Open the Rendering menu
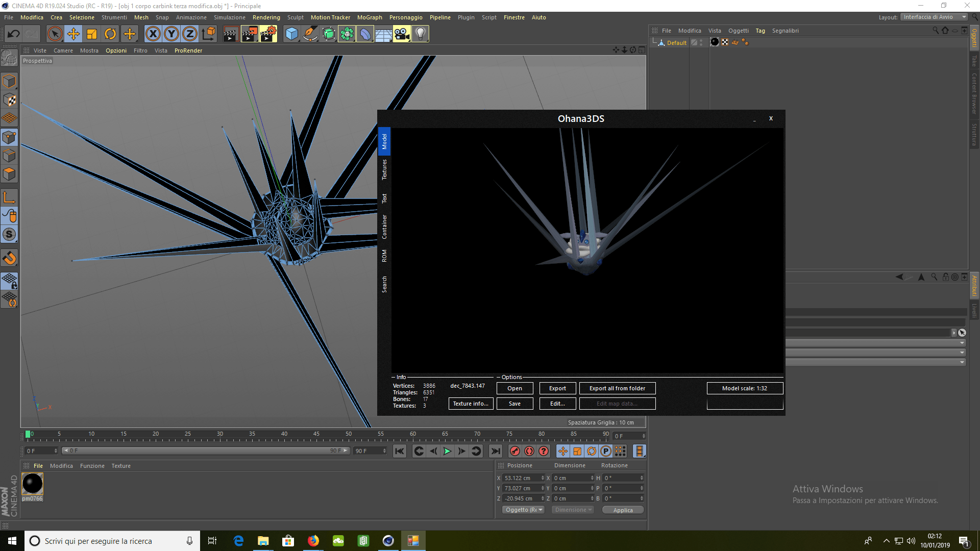Image resolution: width=980 pixels, height=551 pixels. [x=266, y=17]
